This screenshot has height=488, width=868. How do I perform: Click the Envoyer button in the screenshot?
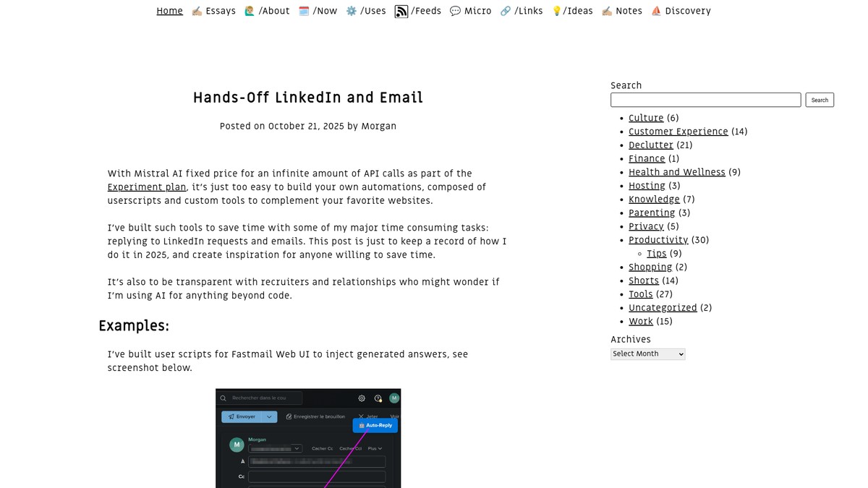[x=242, y=417]
